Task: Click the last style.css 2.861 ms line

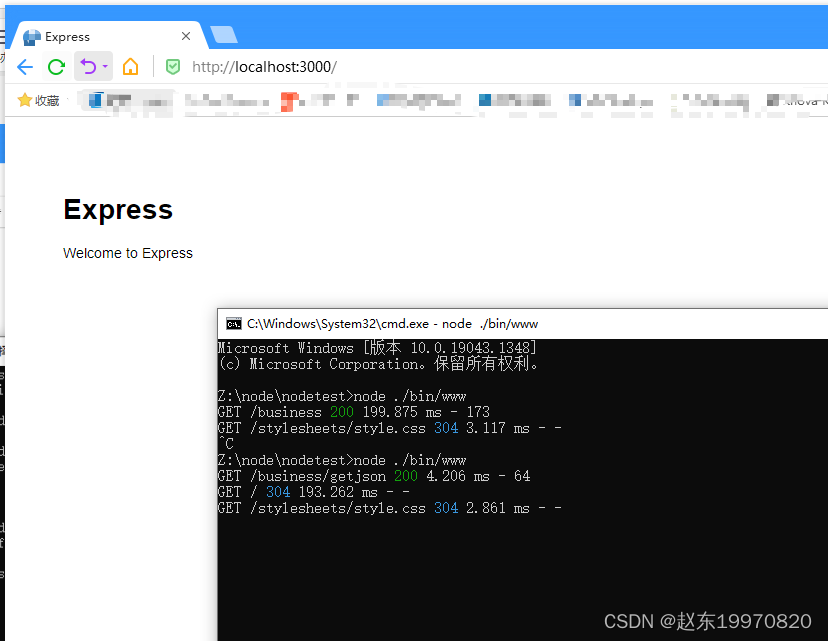Action: point(389,508)
